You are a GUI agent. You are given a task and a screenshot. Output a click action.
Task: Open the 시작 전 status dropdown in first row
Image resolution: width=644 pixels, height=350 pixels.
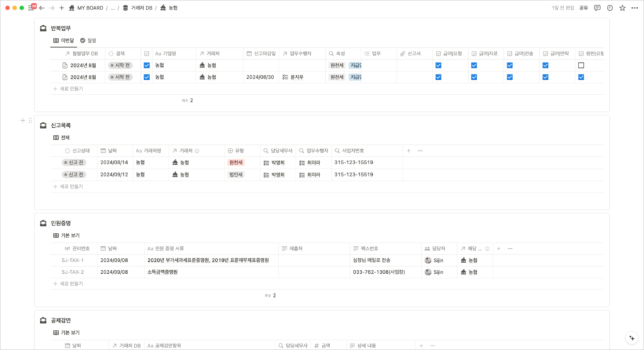[x=119, y=65]
